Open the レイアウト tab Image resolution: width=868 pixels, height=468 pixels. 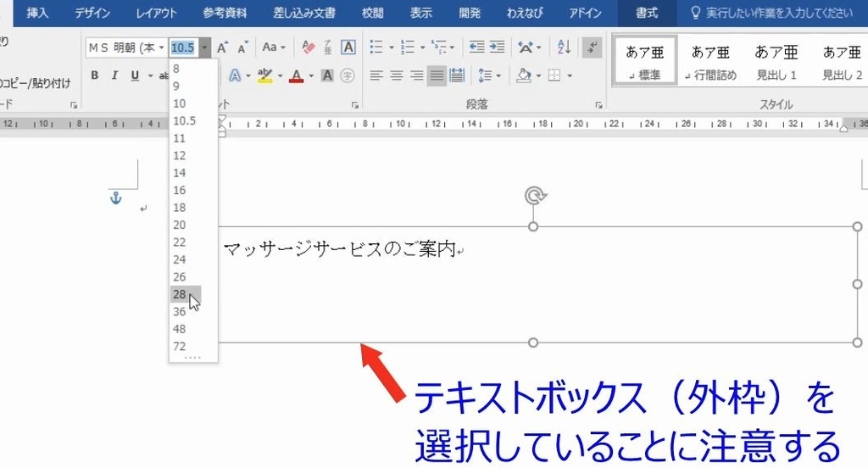point(157,13)
